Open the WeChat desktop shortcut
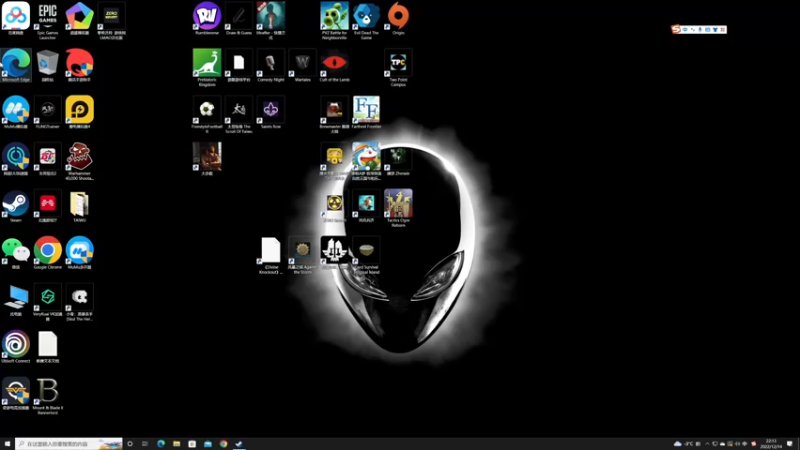Screen dimensions: 800x450 [x=16, y=254]
